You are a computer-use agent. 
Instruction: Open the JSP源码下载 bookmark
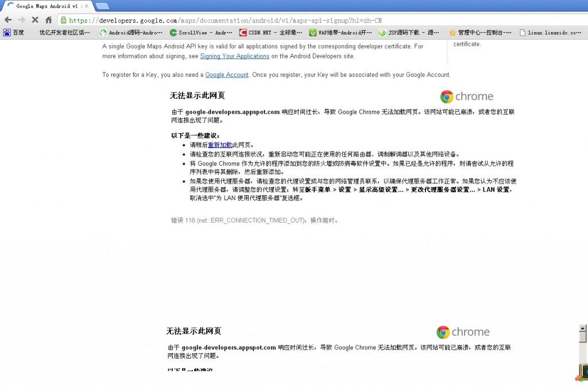[x=409, y=33]
